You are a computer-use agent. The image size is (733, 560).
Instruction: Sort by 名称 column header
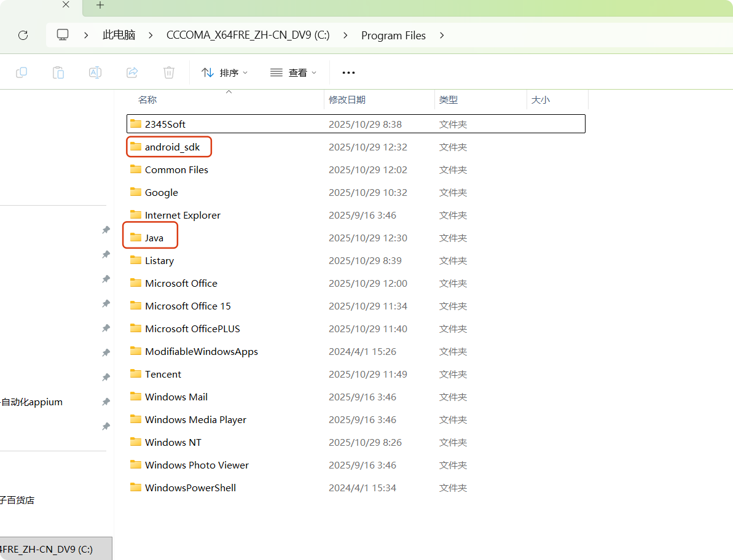pyautogui.click(x=147, y=100)
